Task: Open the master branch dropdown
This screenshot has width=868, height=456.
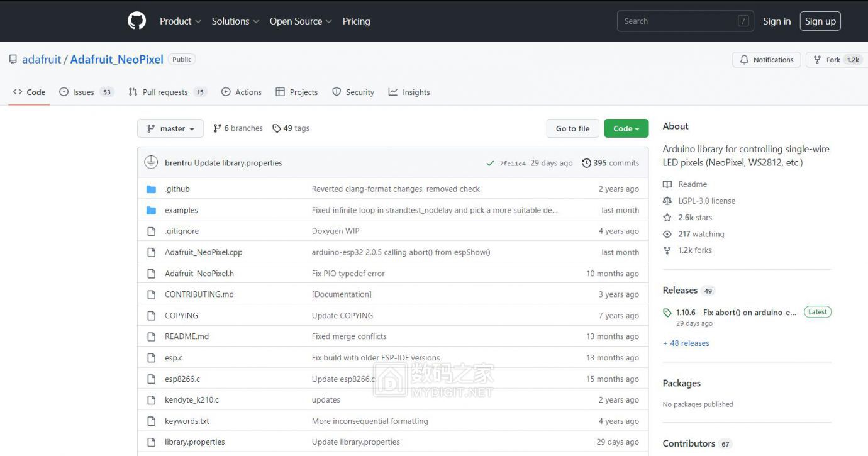Action: pyautogui.click(x=170, y=128)
